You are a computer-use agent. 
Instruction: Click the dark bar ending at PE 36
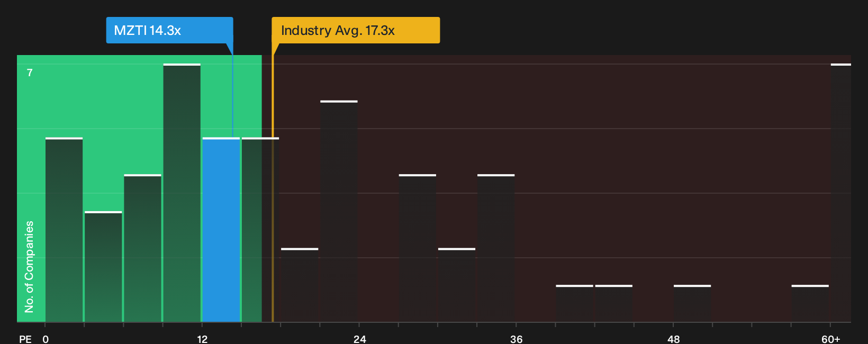click(496, 248)
